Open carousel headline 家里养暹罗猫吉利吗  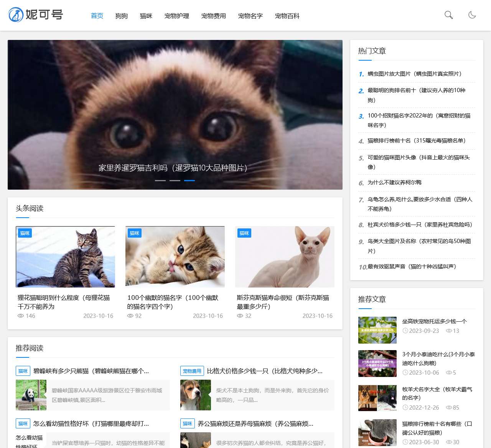click(173, 168)
